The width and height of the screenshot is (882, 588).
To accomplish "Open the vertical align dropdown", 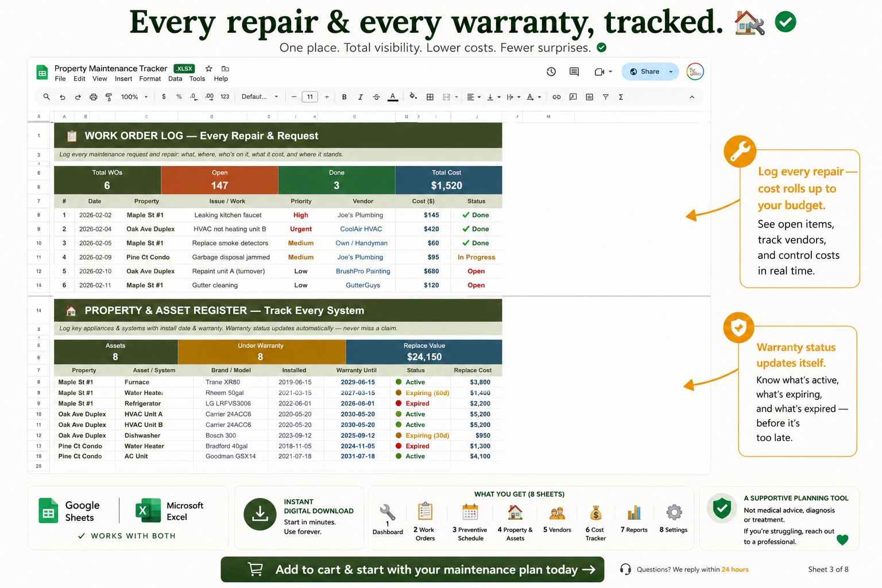I will (x=494, y=97).
